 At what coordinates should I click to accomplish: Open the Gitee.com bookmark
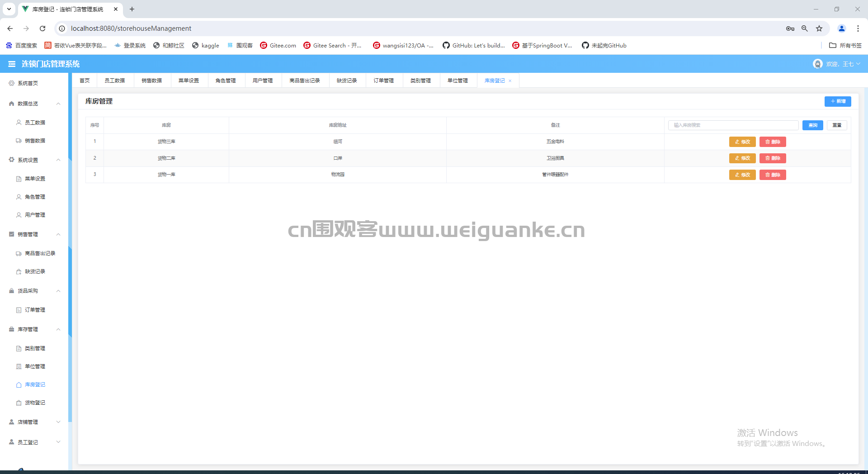click(278, 45)
